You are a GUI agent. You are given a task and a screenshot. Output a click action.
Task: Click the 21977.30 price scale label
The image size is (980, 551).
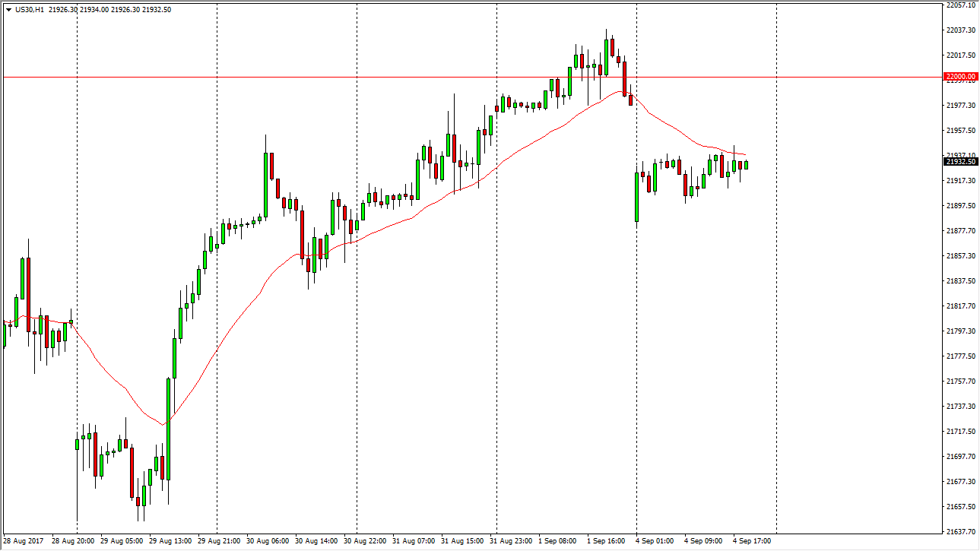(x=961, y=105)
